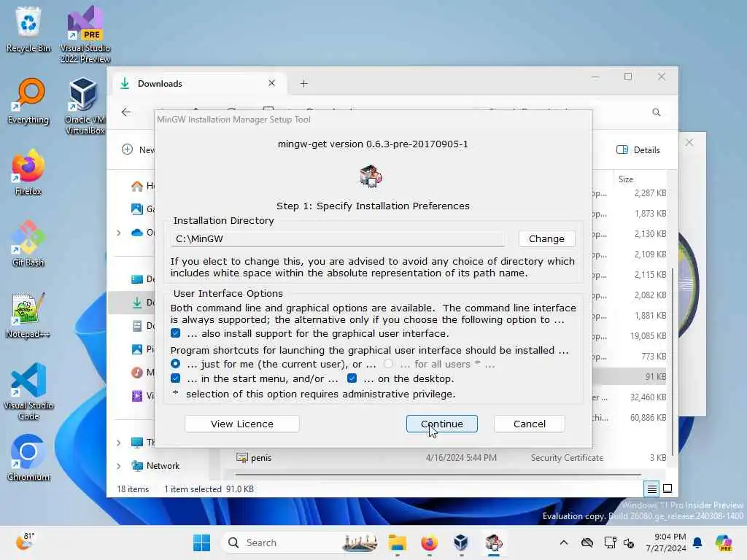Cancel the MinGW installation setup
This screenshot has width=747, height=560.
(x=530, y=424)
